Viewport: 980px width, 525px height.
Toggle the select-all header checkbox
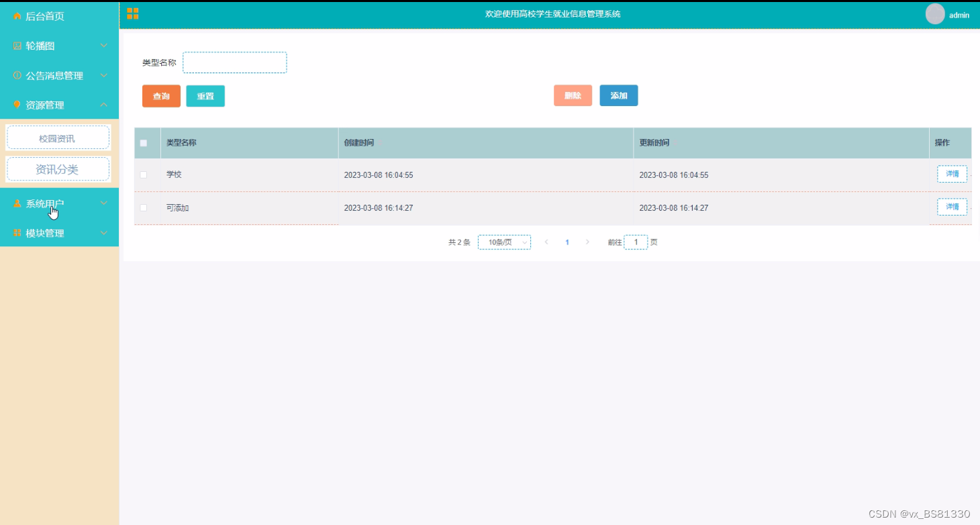[143, 143]
